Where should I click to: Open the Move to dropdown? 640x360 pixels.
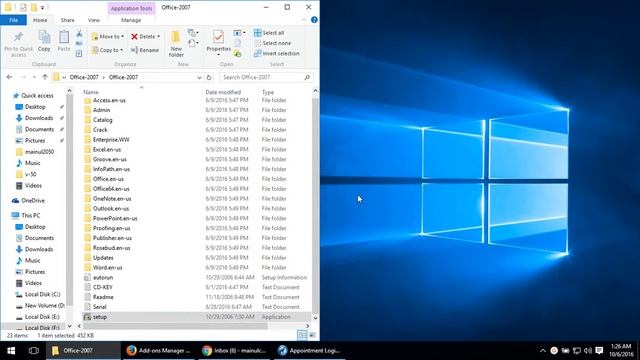[x=108, y=36]
